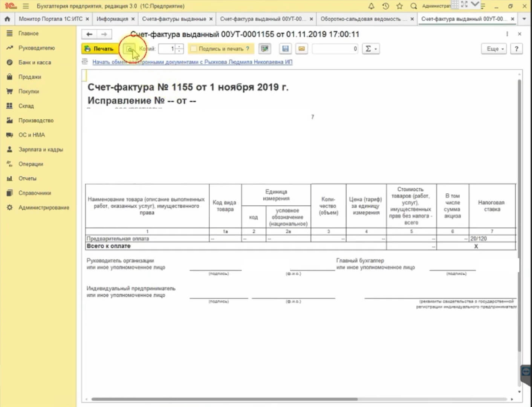Click the print preview icon button
Image resolution: width=532 pixels, height=407 pixels.
point(129,49)
